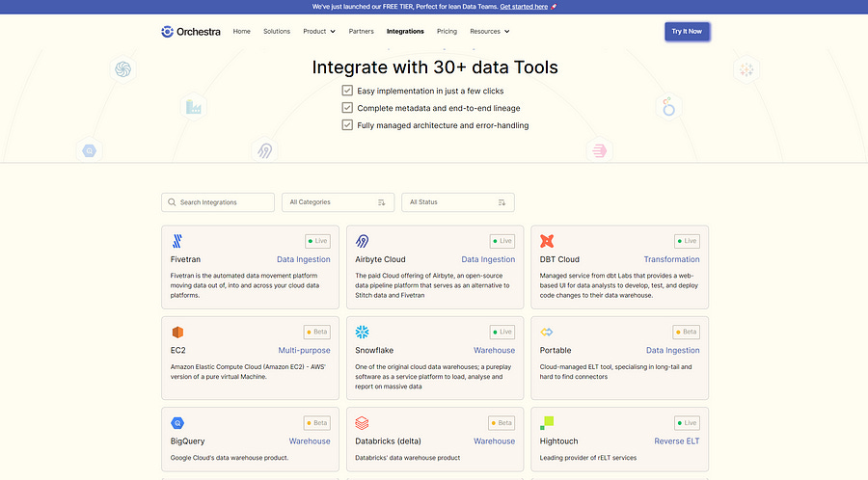Viewport: 868px width, 480px height.
Task: Expand the Product menu chevron
Action: click(333, 32)
